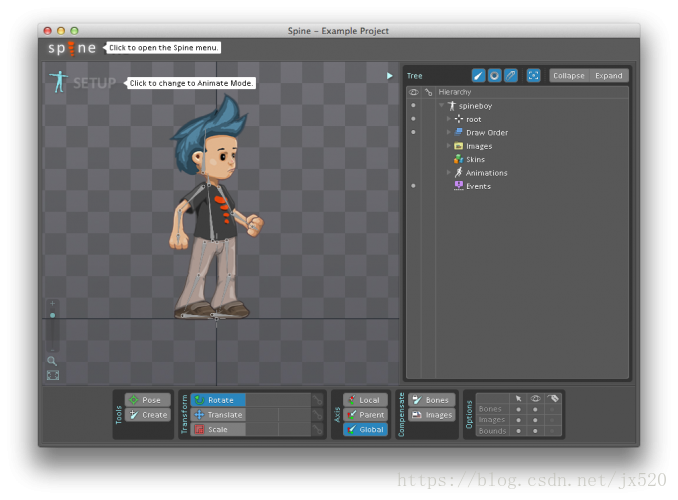Viewport: 678px width, 500px height.
Task: Set axis to Local
Action: [365, 400]
